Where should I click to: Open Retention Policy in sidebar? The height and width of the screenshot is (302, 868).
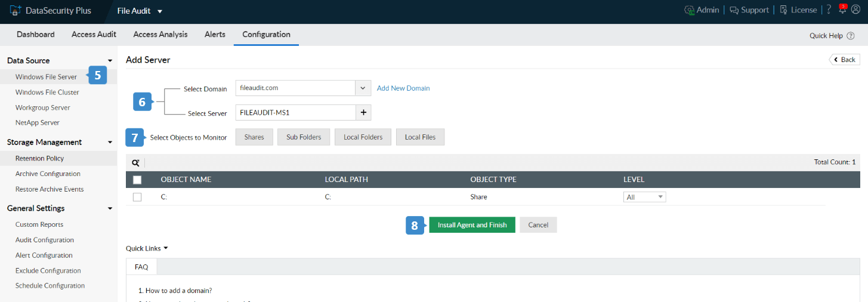(x=39, y=159)
